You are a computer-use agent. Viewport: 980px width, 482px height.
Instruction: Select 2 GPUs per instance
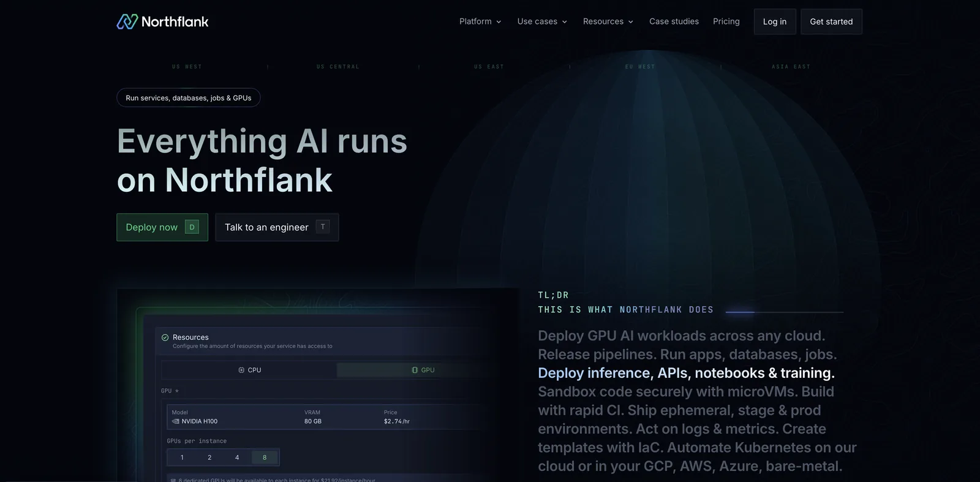pyautogui.click(x=209, y=458)
